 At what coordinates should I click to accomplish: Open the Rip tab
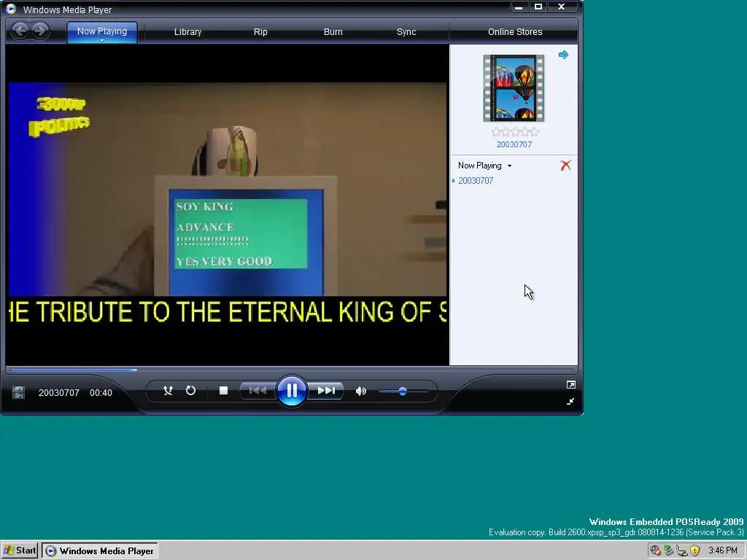point(260,32)
